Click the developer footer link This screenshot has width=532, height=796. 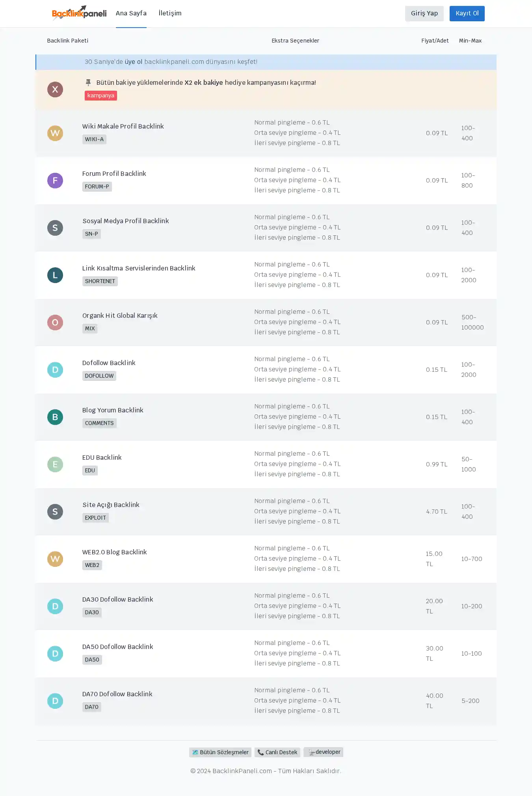click(x=324, y=752)
